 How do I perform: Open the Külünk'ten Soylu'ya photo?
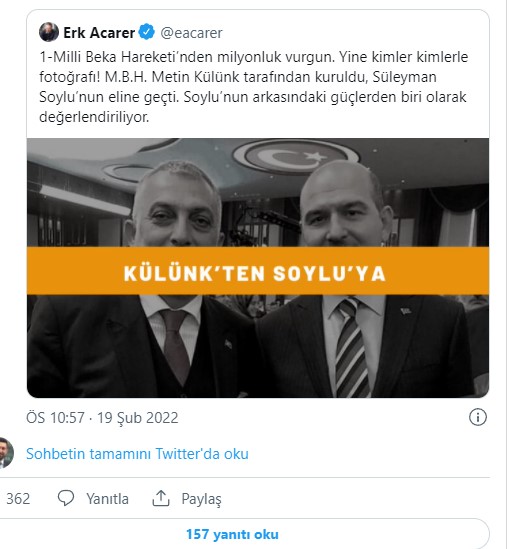[x=258, y=268]
